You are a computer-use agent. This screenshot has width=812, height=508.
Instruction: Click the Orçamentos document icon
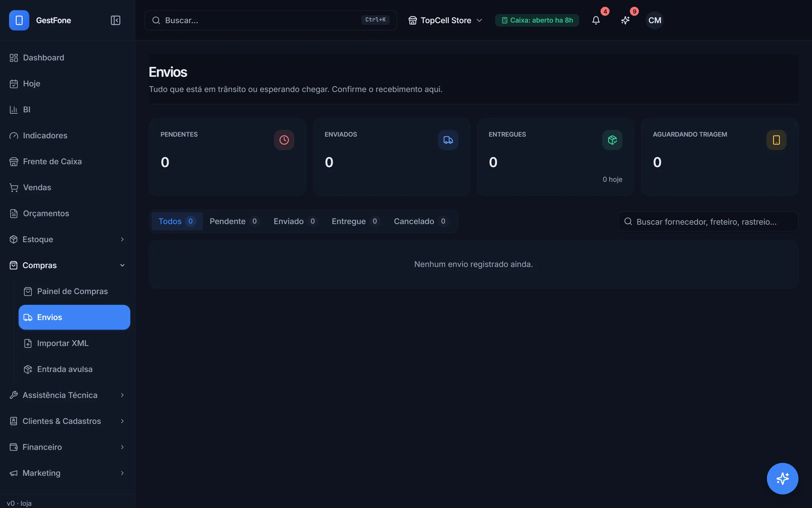tap(14, 213)
